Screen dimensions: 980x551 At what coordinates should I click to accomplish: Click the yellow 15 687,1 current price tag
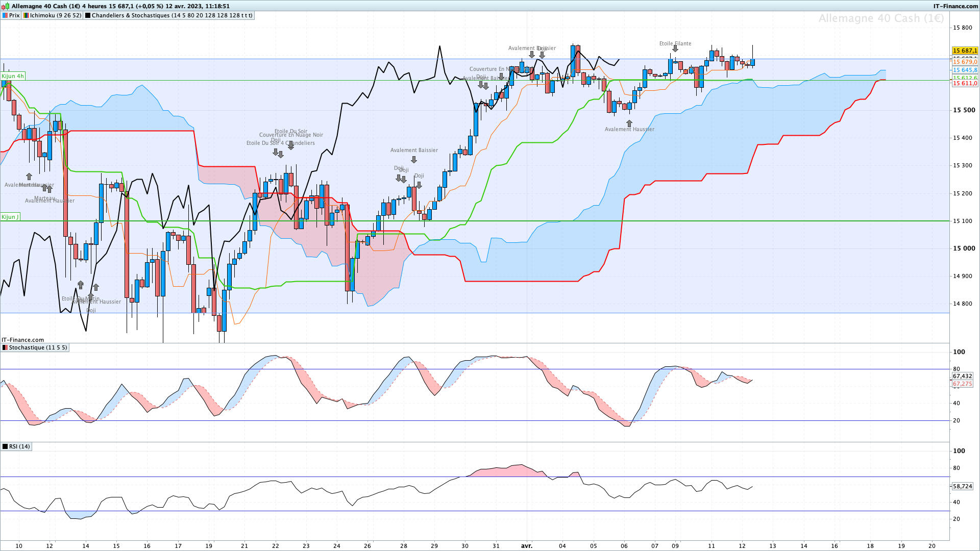click(965, 51)
